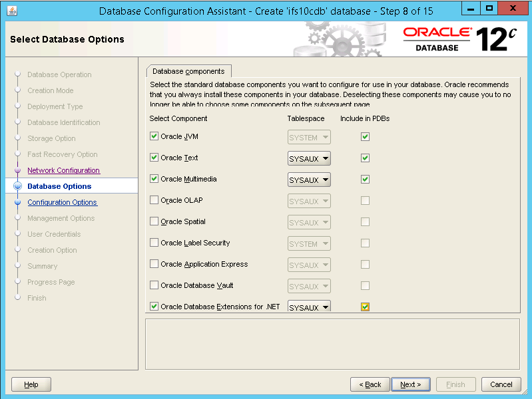Enable the Oracle OLAP component

(154, 201)
